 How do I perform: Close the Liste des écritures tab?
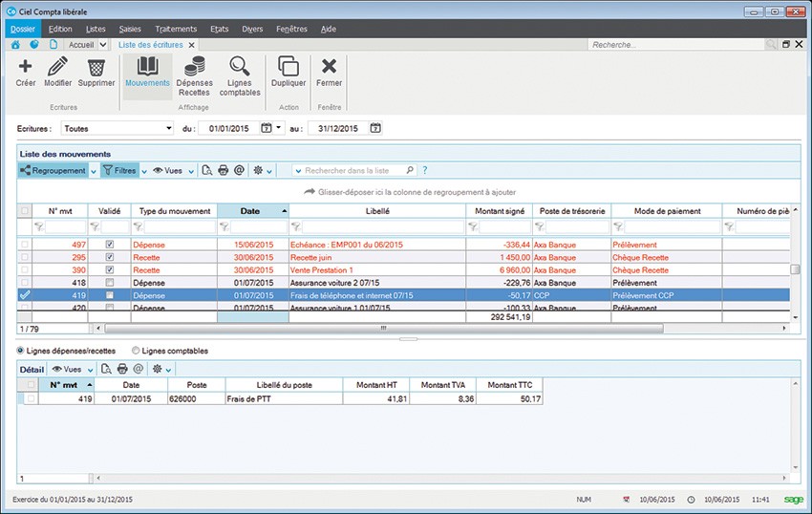(x=192, y=45)
